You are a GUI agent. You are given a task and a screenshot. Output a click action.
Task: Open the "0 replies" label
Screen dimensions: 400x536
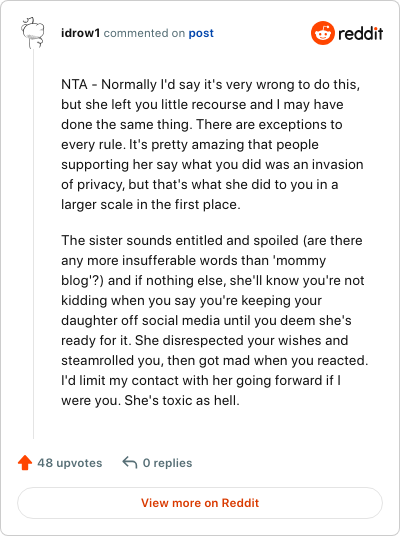click(x=168, y=463)
